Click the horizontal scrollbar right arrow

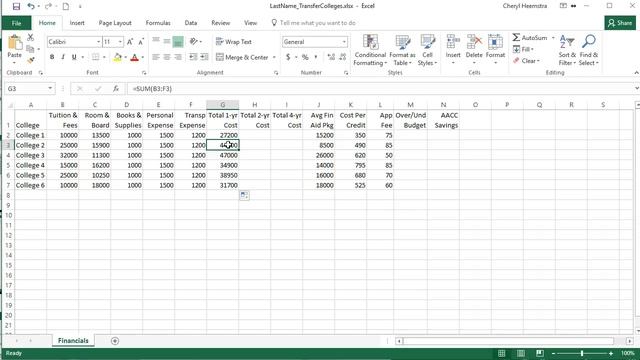pos(629,341)
